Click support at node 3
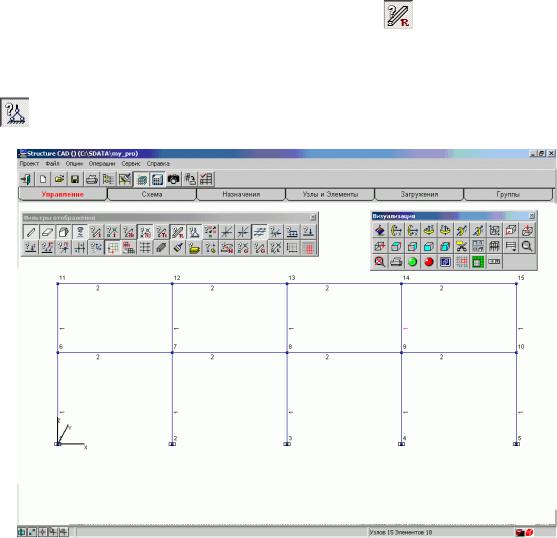Viewport: 557px width, 538px height. [287, 444]
